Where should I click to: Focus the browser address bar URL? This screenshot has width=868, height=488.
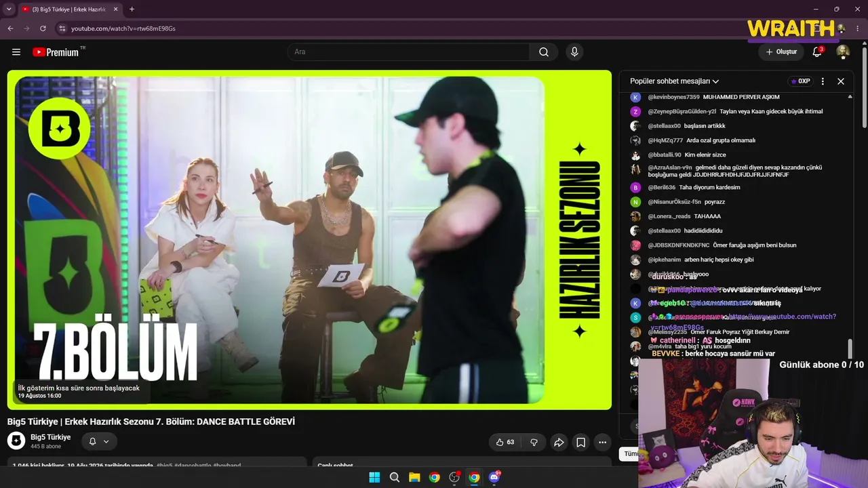pos(123,28)
